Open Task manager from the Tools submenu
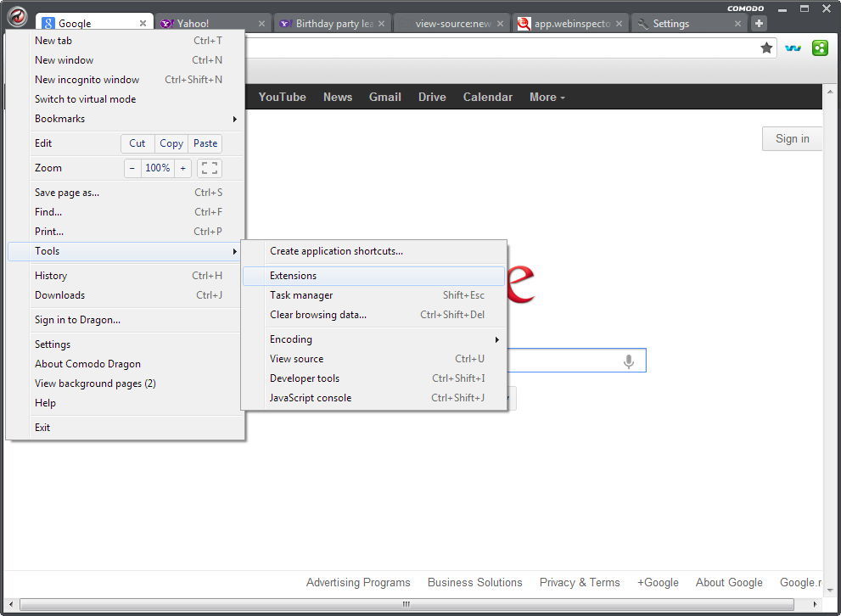Screen dimensions: 841x616 (x=301, y=295)
